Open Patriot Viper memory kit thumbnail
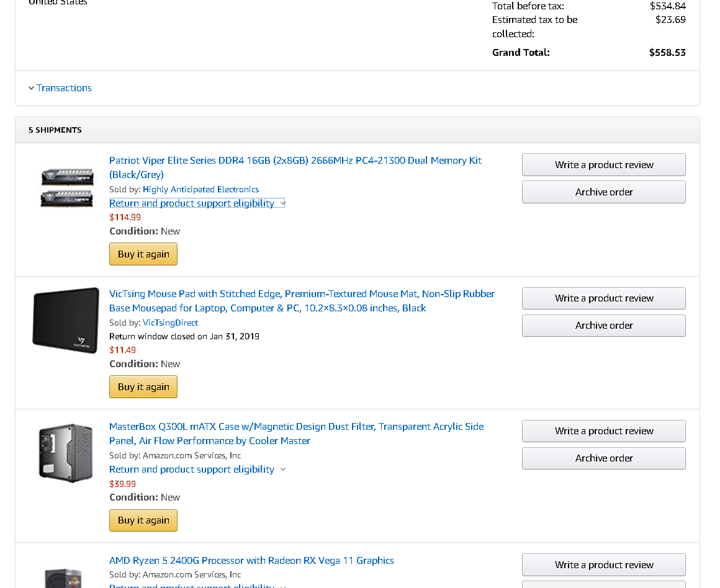This screenshot has width=720, height=588. pos(67,188)
